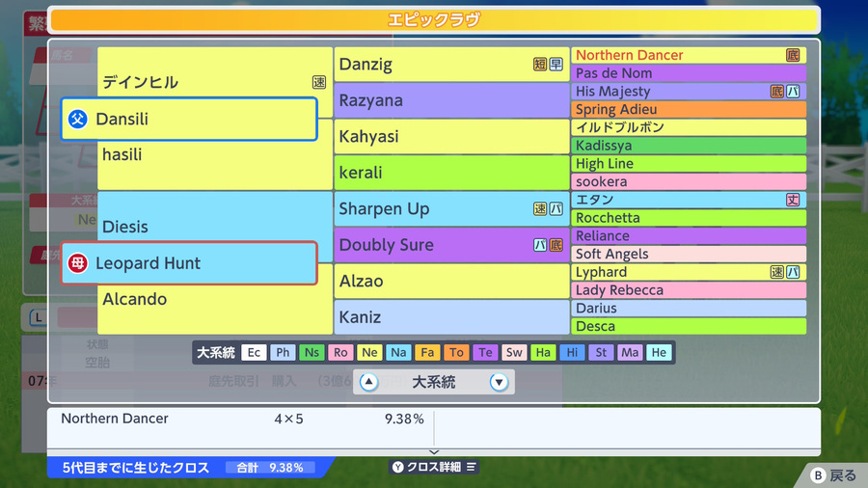Switch display mode with the down arrow beside 大系統

[x=499, y=382]
